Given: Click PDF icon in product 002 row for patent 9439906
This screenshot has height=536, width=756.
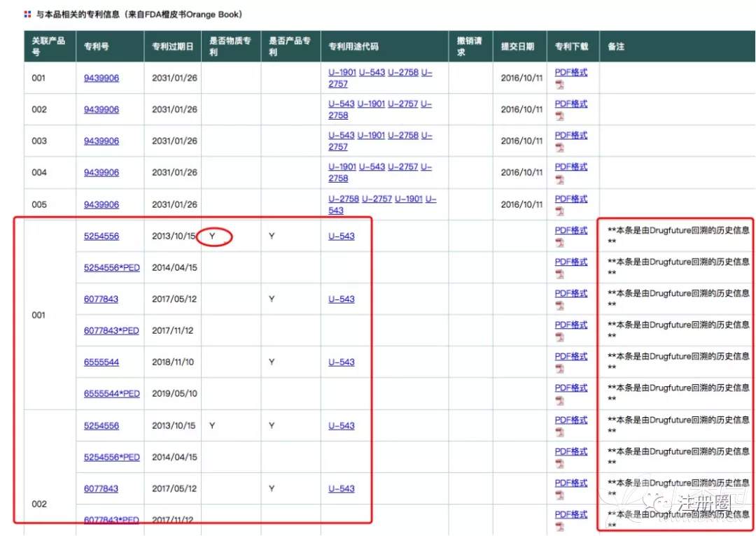Looking at the screenshot, I should (x=559, y=115).
